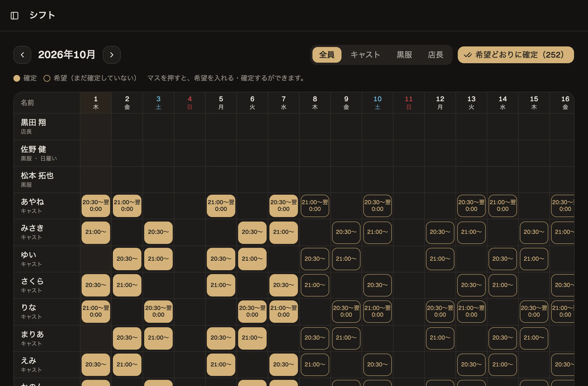Click ゆい's 21:00~ shift on day 15
This screenshot has height=386, width=588.
(x=534, y=259)
